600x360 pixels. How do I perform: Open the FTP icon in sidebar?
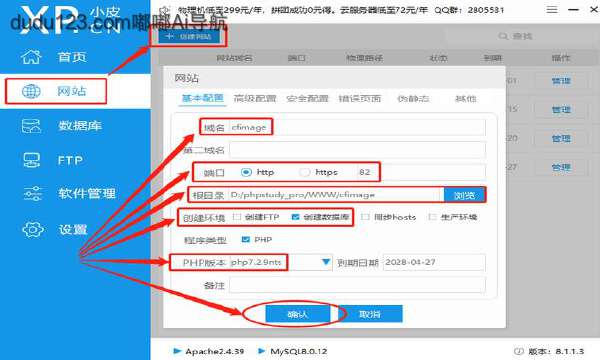coord(31,160)
